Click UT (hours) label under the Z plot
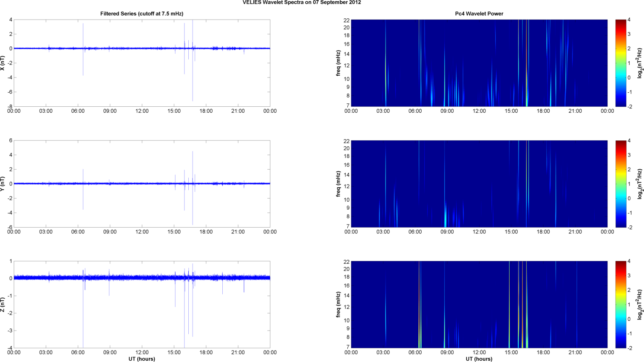Image resolution: width=644 pixels, height=362 pixels. click(x=142, y=359)
